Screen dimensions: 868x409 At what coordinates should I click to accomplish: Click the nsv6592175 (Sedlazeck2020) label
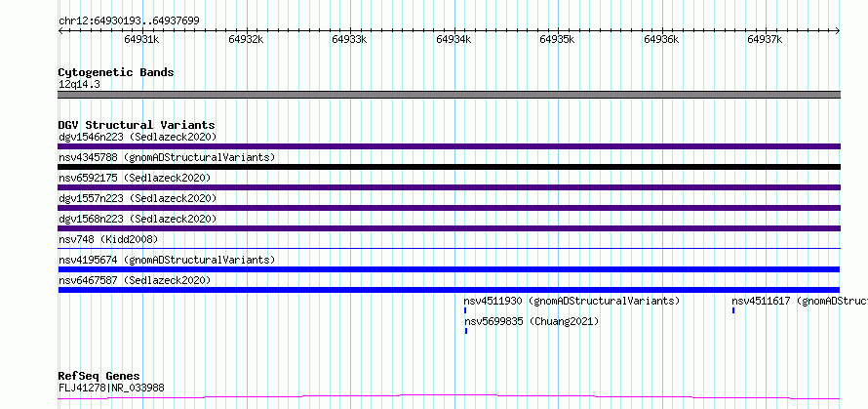135,178
